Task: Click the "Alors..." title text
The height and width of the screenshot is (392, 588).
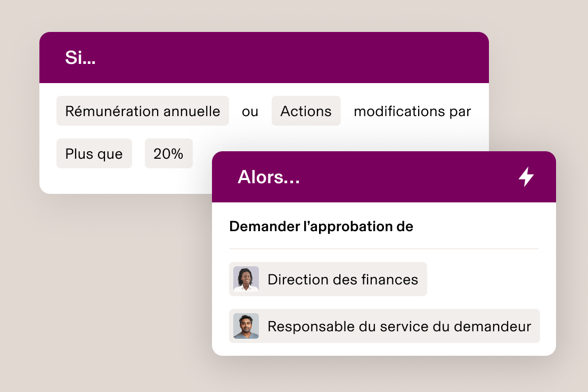Action: pos(269,177)
